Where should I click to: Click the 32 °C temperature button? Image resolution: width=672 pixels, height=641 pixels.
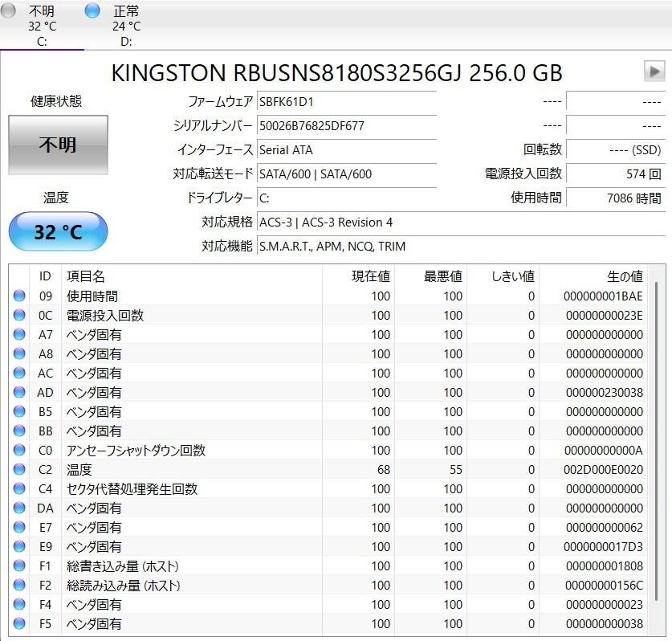(58, 231)
